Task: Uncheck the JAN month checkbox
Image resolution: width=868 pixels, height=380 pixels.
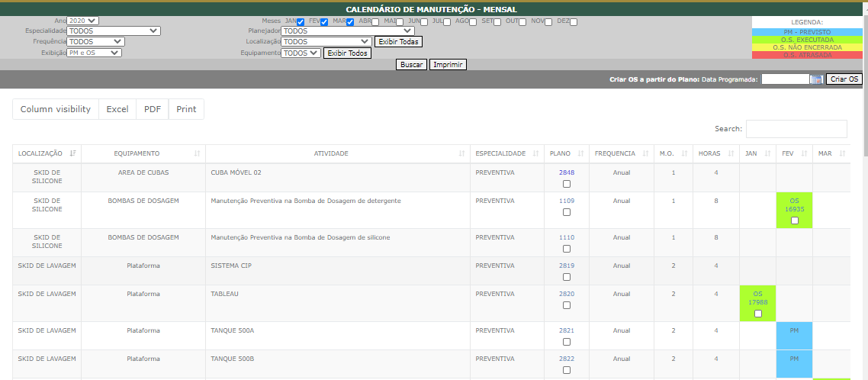Action: (x=301, y=22)
